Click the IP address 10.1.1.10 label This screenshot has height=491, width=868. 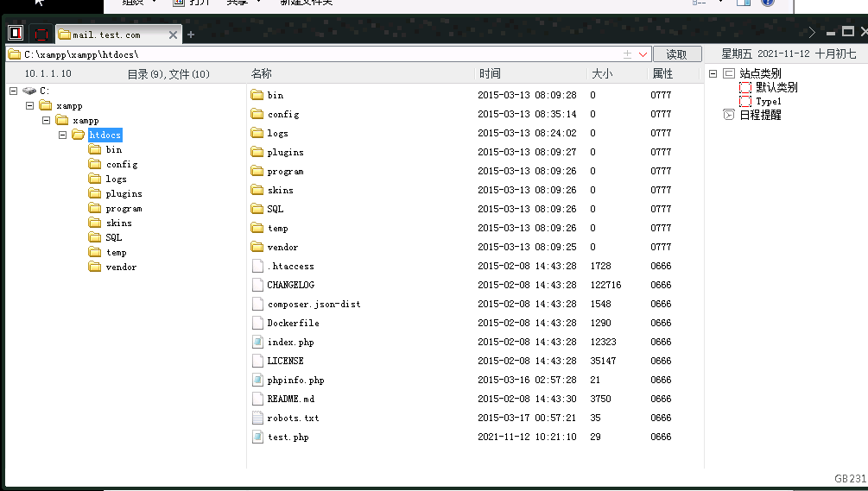[48, 73]
